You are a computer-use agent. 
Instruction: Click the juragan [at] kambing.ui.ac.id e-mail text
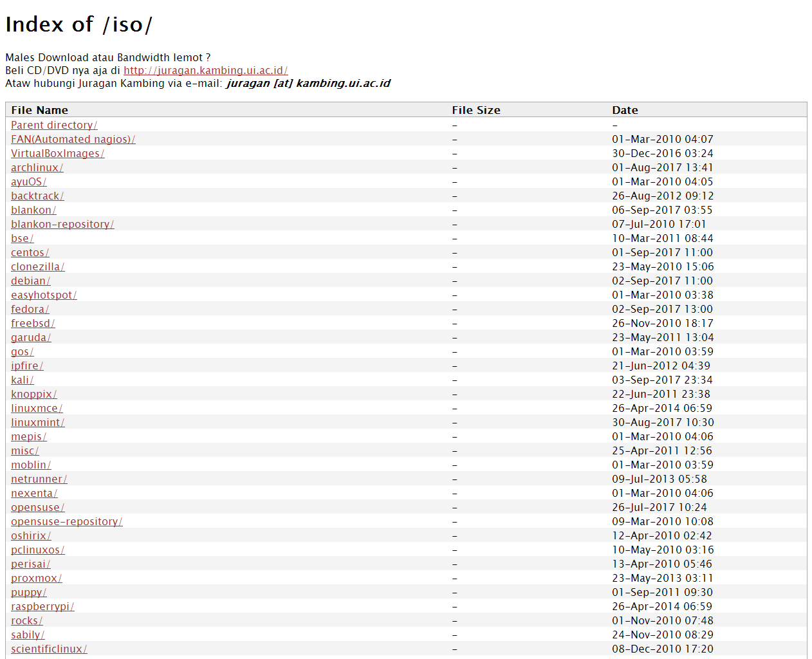click(308, 83)
